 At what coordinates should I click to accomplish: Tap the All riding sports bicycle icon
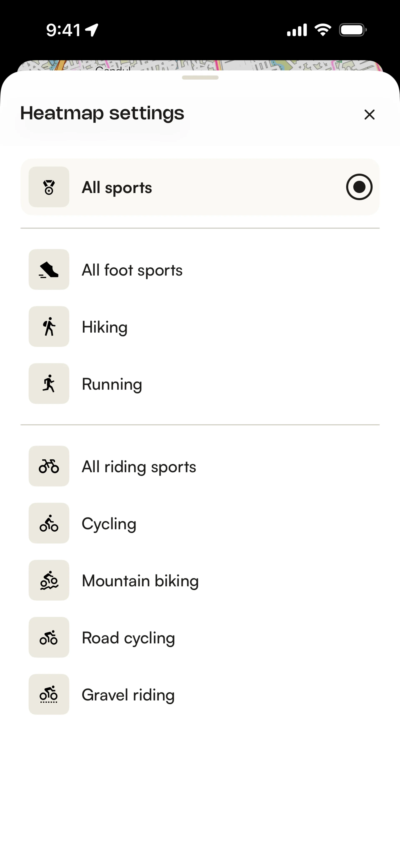(49, 466)
